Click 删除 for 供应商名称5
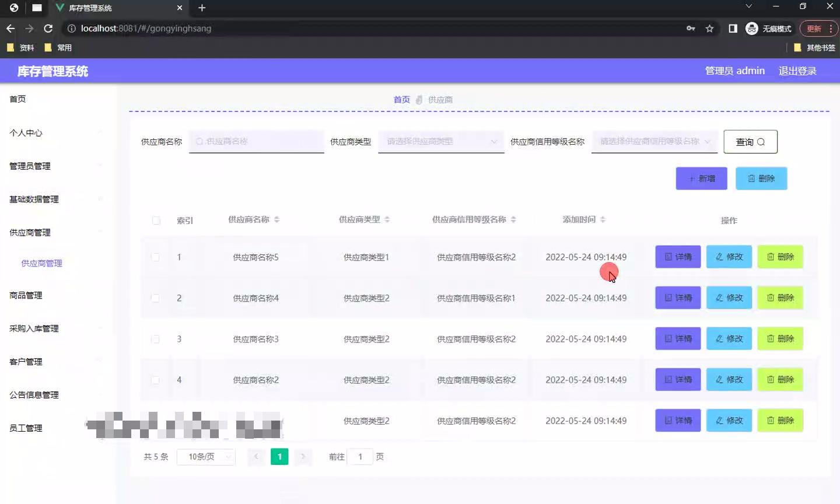The height and width of the screenshot is (504, 840). click(780, 257)
